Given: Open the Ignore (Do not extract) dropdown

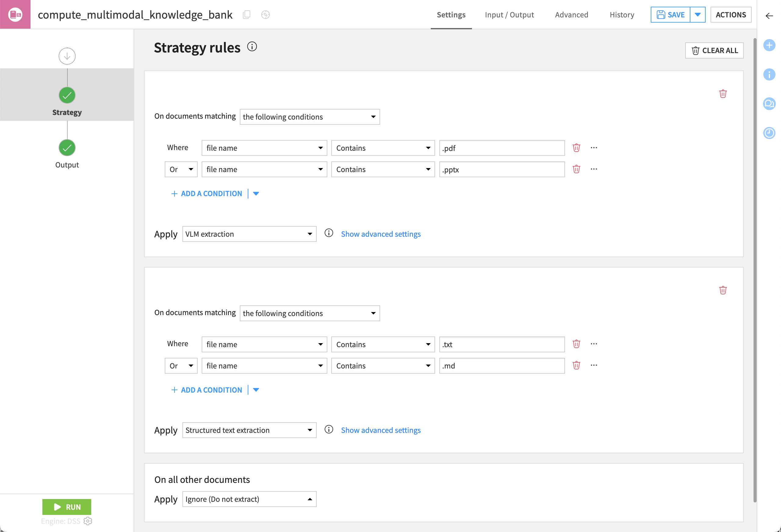Looking at the screenshot, I should (249, 499).
